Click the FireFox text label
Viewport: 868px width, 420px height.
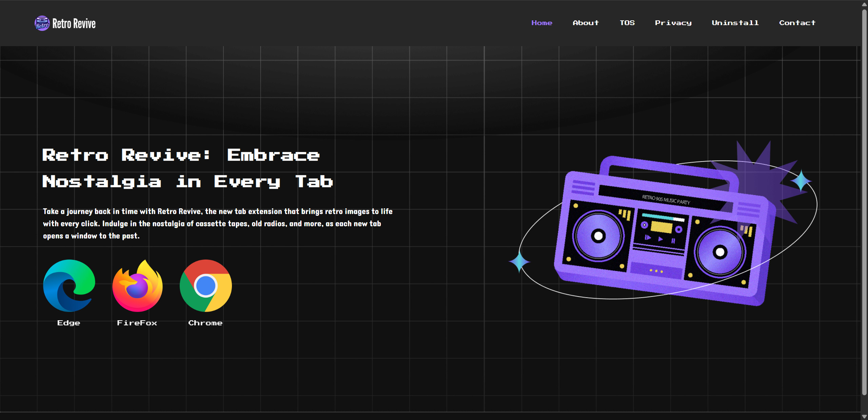coord(137,323)
